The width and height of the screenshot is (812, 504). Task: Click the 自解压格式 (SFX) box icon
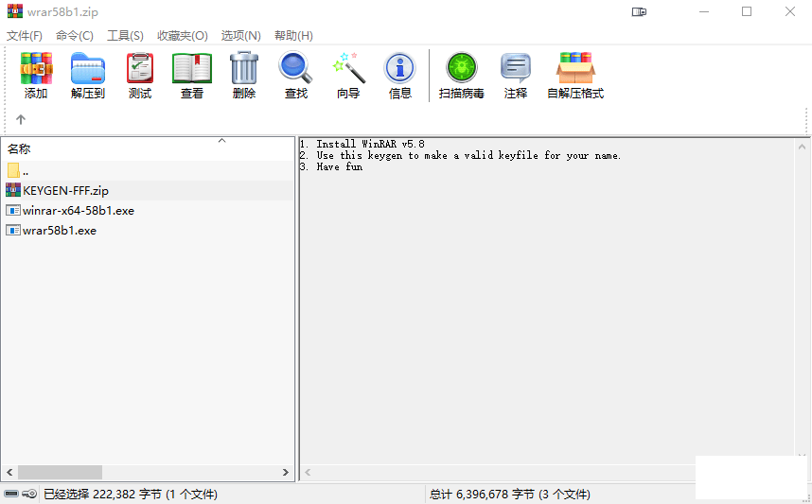coord(575,68)
